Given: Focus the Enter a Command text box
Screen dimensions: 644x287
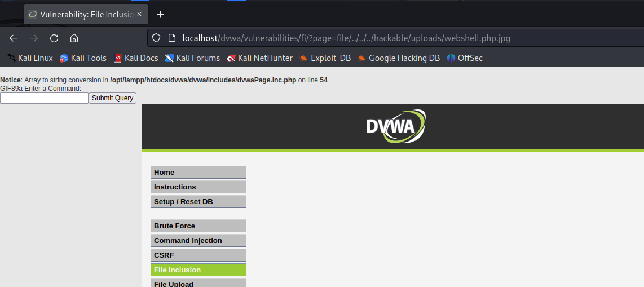Looking at the screenshot, I should pos(45,98).
